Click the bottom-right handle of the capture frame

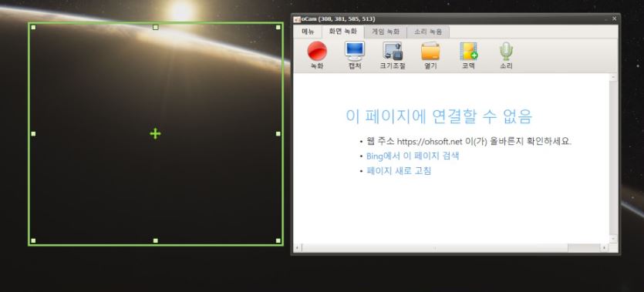coord(278,240)
